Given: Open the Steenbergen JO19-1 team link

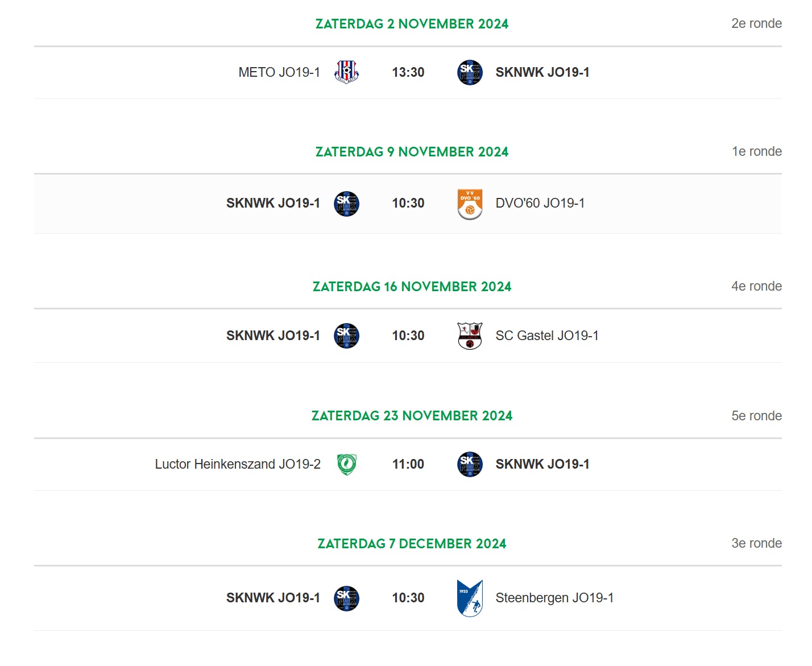Looking at the screenshot, I should (554, 598).
